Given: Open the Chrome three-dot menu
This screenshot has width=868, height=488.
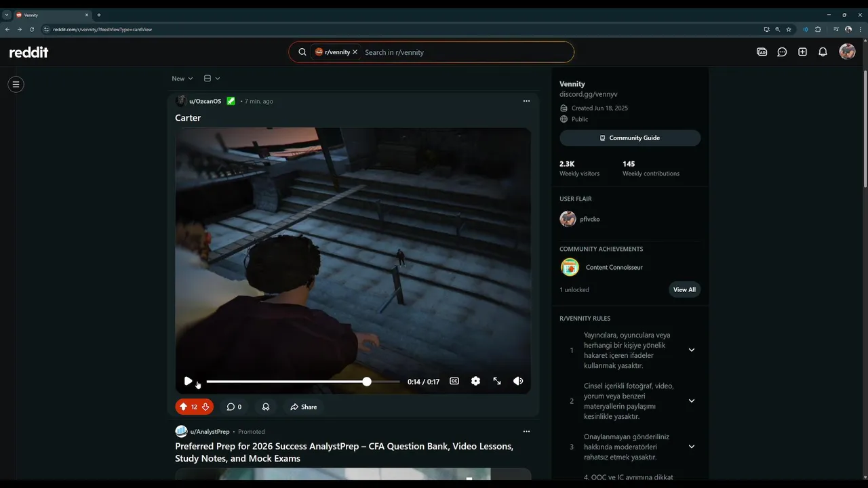Looking at the screenshot, I should pyautogui.click(x=860, y=29).
